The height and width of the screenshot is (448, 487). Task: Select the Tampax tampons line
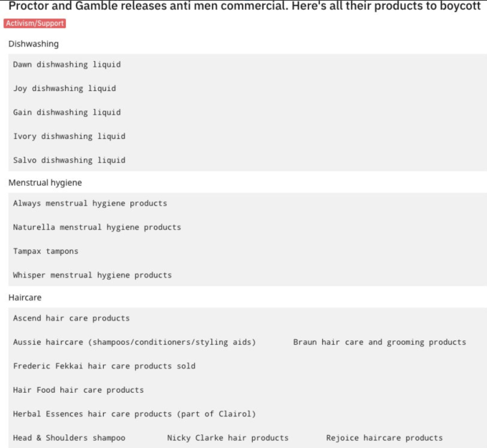pyautogui.click(x=46, y=252)
